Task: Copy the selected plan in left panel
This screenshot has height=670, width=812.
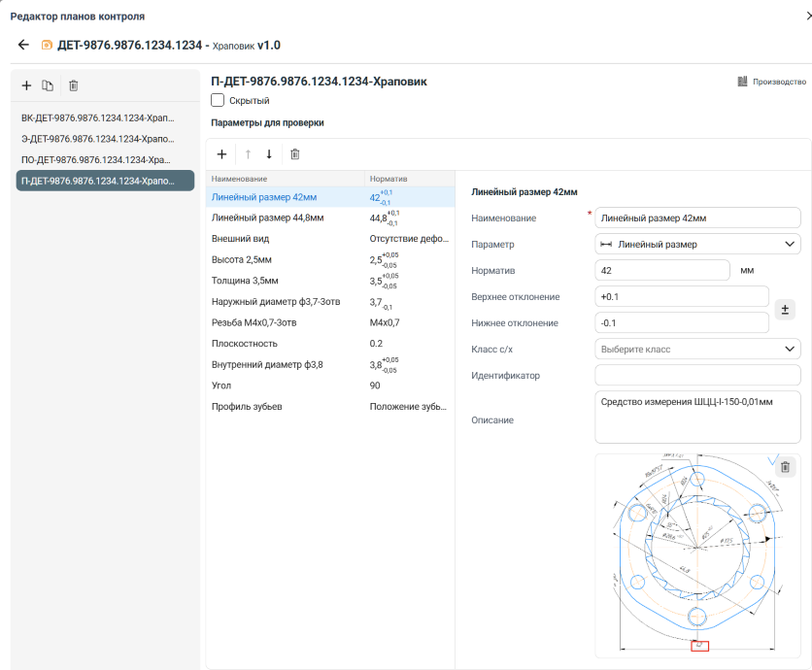Action: coord(48,85)
